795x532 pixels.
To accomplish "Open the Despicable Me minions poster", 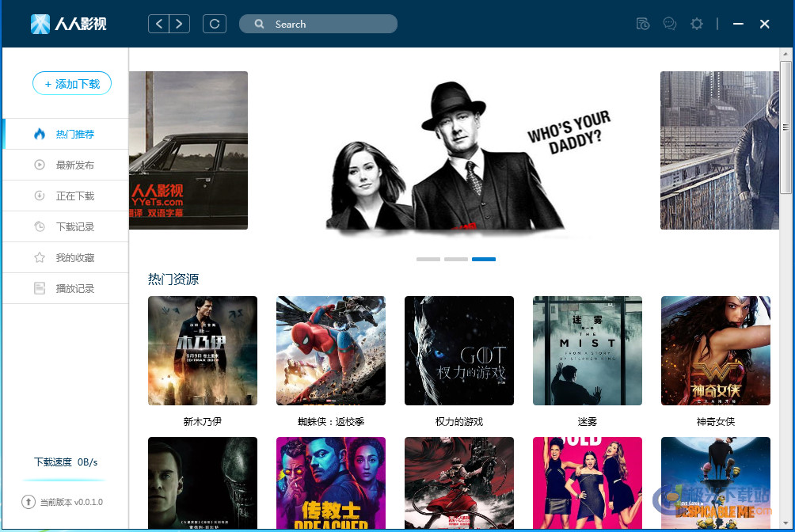I will (716, 484).
